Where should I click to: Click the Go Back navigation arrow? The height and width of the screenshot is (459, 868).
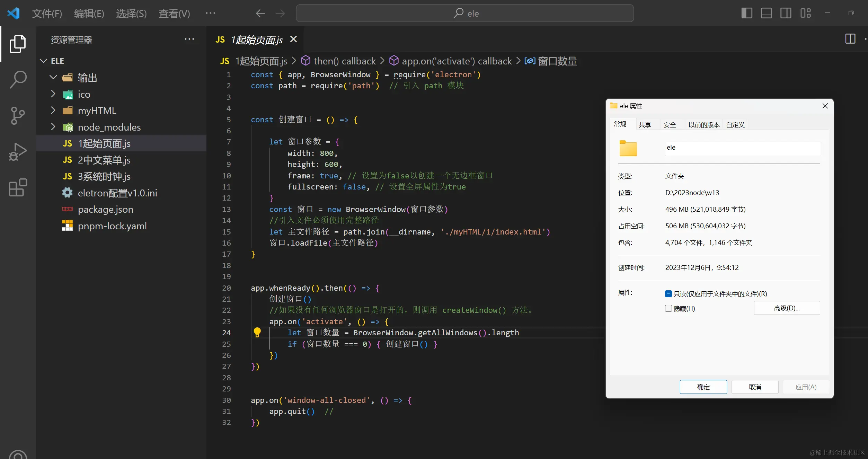(260, 14)
